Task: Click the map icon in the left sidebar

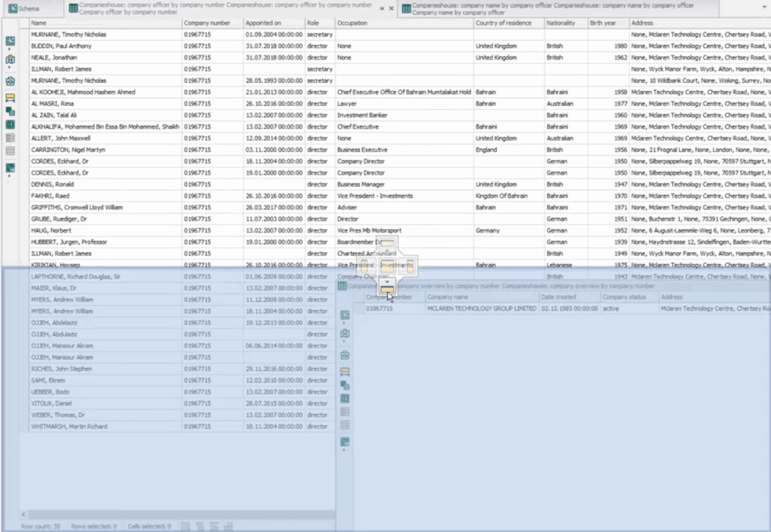Action: (10, 59)
